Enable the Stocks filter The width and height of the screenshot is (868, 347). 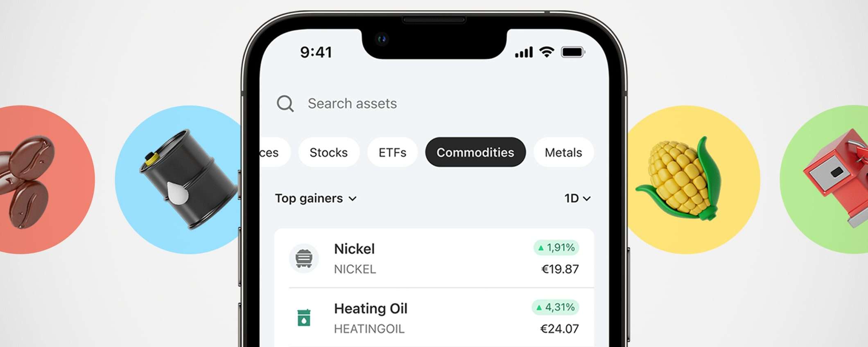tap(329, 152)
